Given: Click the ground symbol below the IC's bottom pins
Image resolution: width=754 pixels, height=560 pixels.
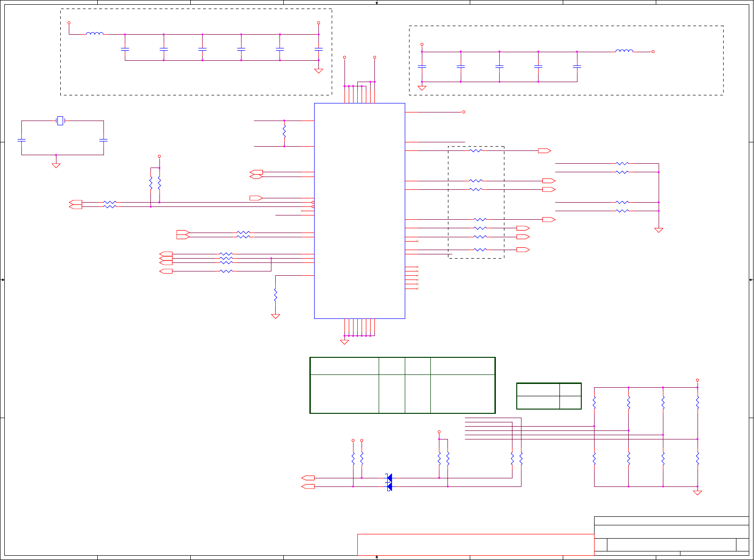Looking at the screenshot, I should tap(344, 342).
